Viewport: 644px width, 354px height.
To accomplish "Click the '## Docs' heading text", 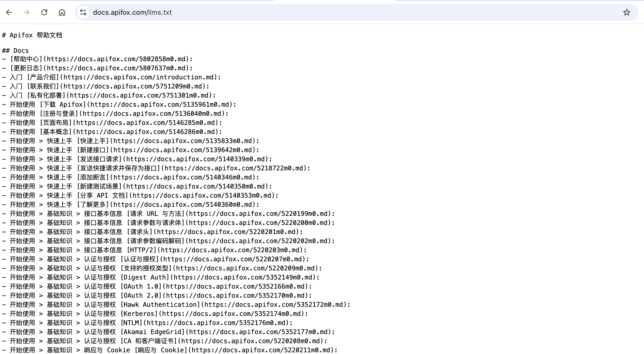I will click(15, 51).
